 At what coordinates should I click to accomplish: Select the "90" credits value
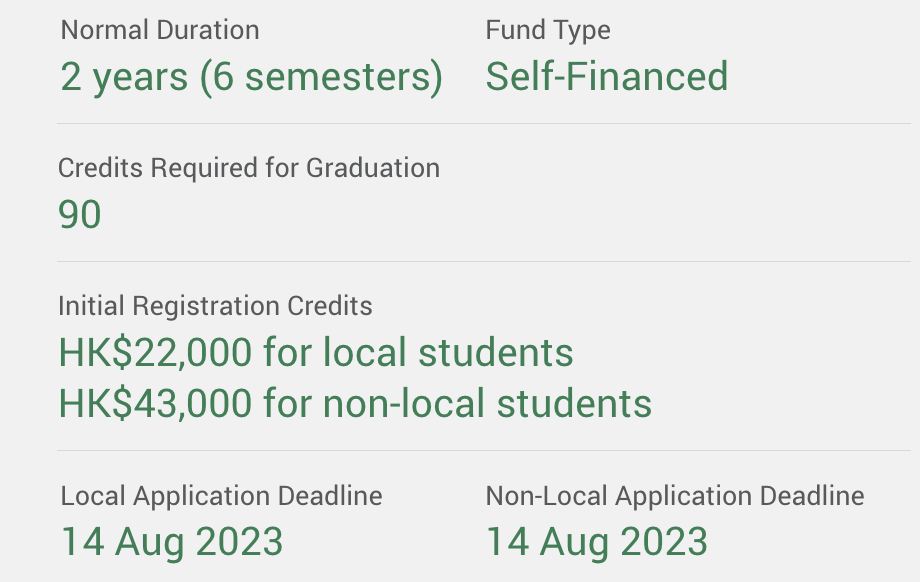tap(80, 215)
